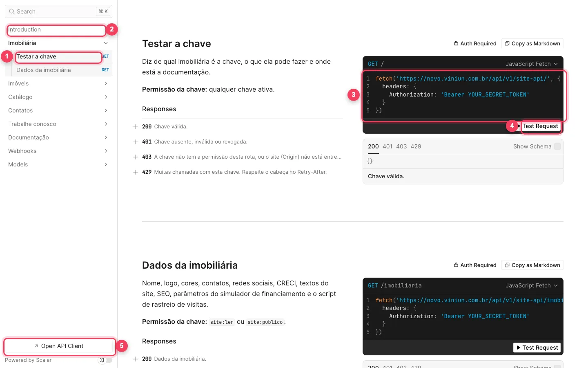Click the main heading "Testar a chave"

176,44
